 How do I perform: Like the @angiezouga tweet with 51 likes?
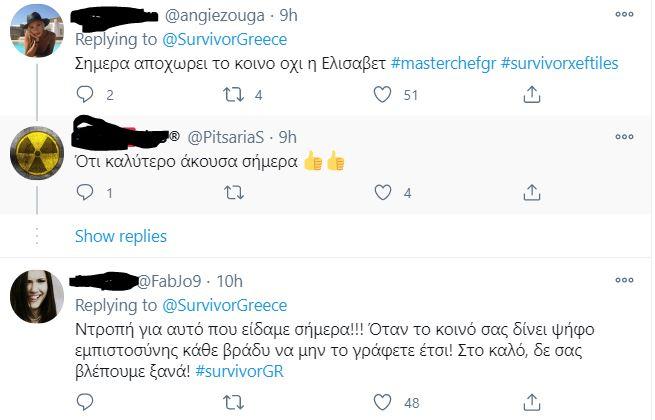382,94
